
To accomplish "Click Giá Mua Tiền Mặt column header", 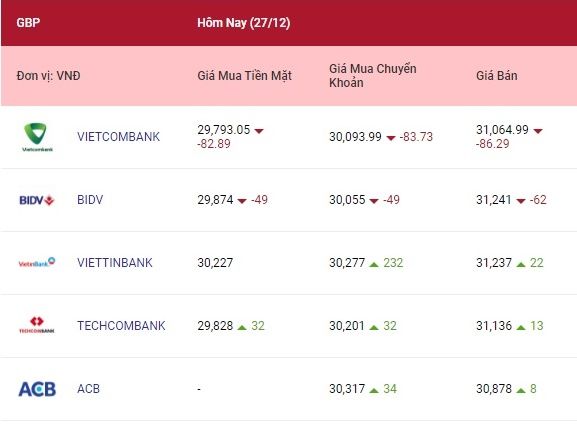I will pyautogui.click(x=244, y=76).
